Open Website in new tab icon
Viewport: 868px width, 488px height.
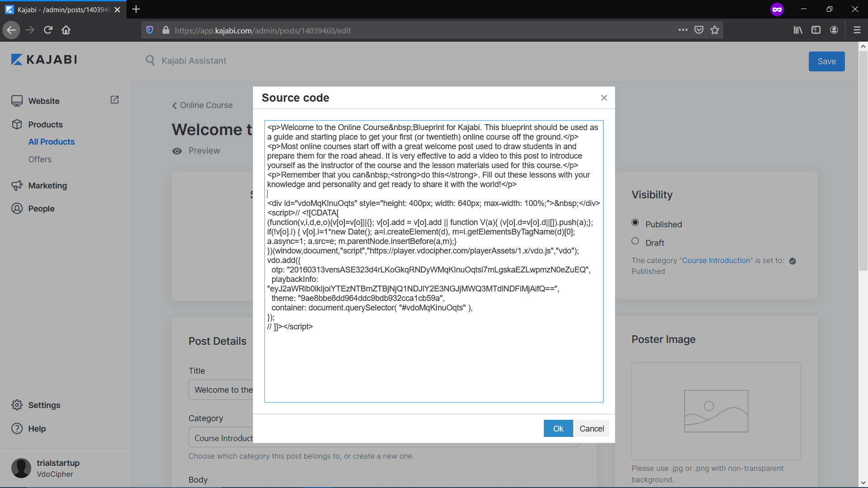coord(114,100)
